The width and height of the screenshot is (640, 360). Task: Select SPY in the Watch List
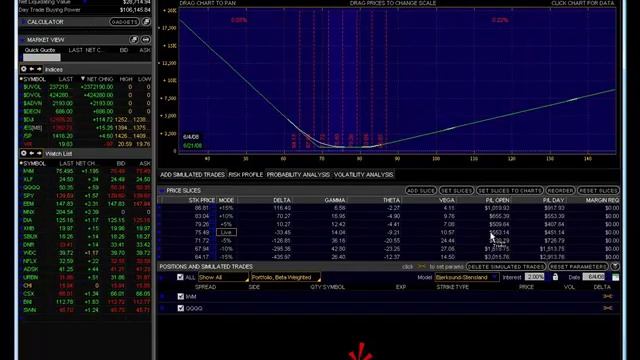86,196
